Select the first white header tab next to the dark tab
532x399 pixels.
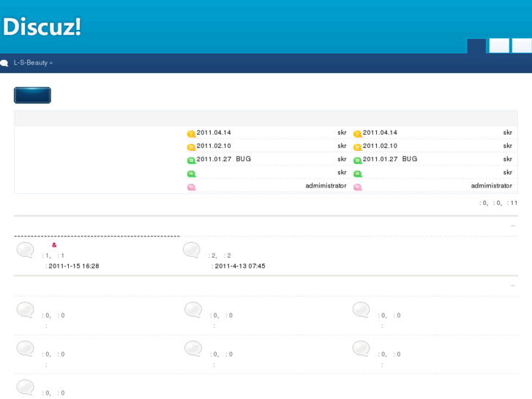pos(499,45)
